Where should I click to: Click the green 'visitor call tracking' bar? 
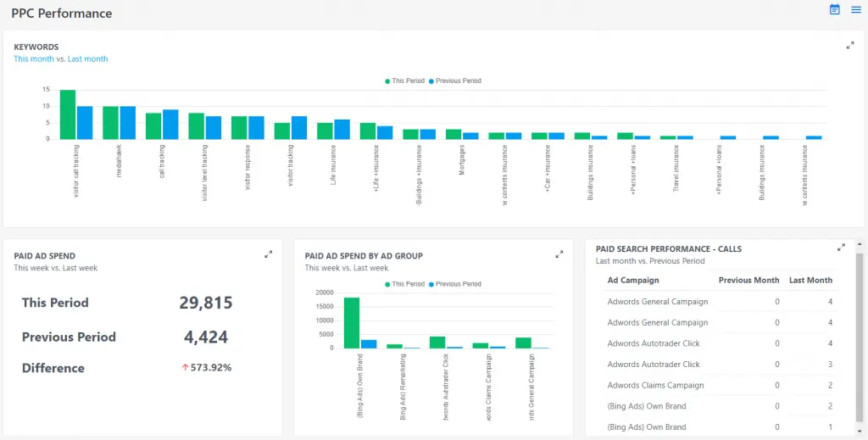pos(68,114)
